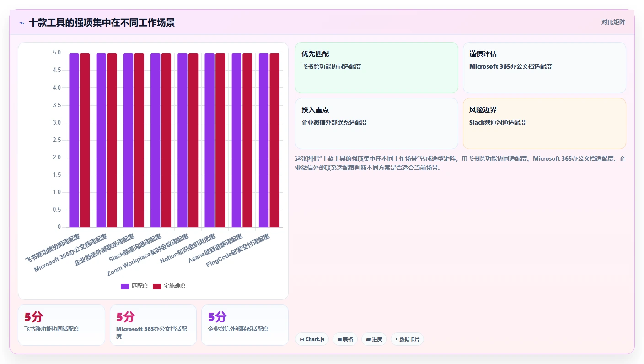Click the Zoom Workplace实时会议适配度 x-axis label
Image resolution: width=644 pixels, height=364 pixels.
pos(147,255)
